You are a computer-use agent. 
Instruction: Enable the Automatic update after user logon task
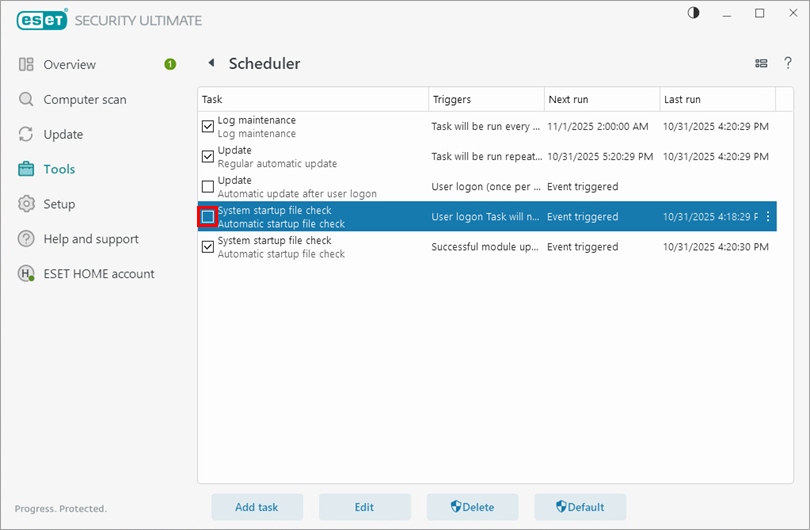208,186
